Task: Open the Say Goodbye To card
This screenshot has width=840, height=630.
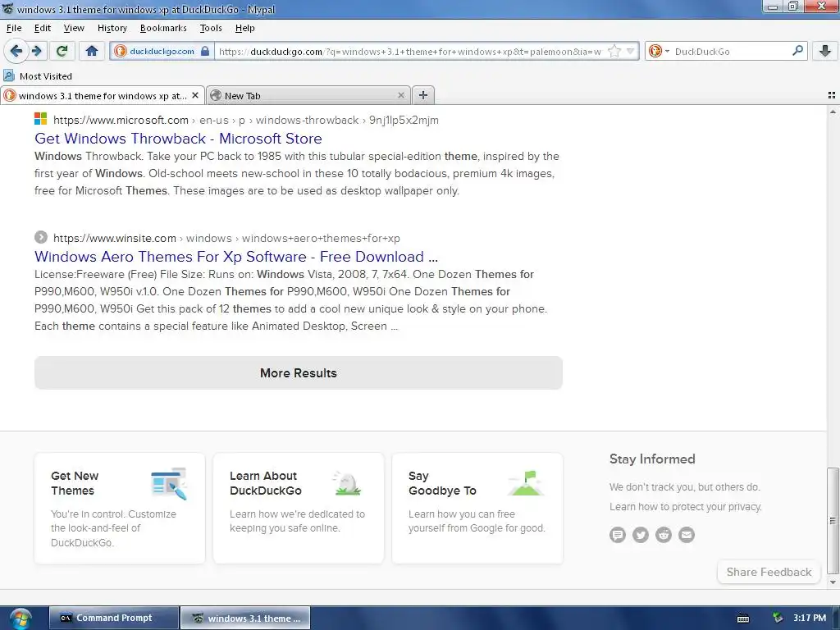Action: (477, 509)
